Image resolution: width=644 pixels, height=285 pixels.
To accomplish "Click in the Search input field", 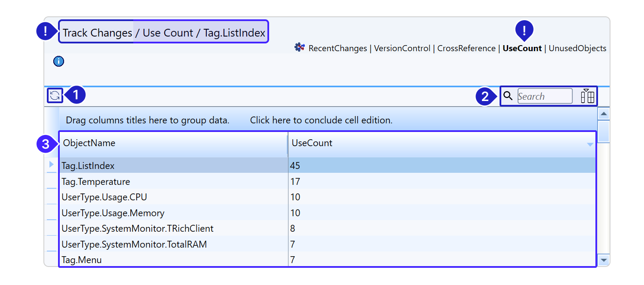I will click(544, 96).
